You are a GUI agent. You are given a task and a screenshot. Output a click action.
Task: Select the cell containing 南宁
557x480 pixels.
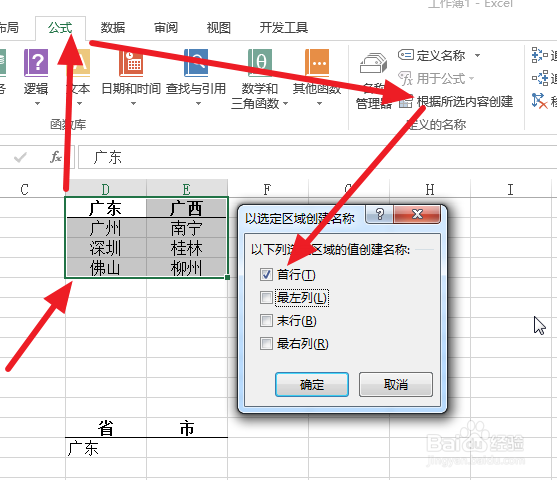coord(187,228)
